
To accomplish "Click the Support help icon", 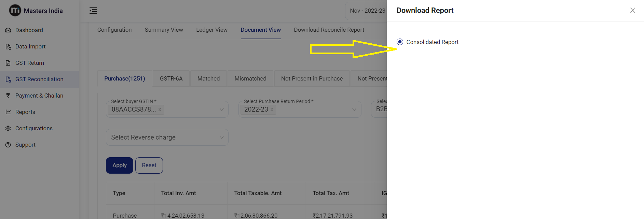I will [8, 145].
